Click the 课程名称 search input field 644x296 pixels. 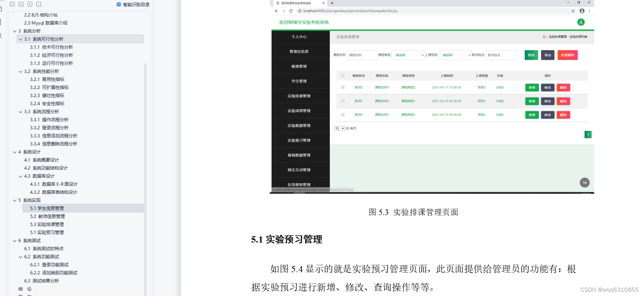pyautogui.click(x=362, y=55)
